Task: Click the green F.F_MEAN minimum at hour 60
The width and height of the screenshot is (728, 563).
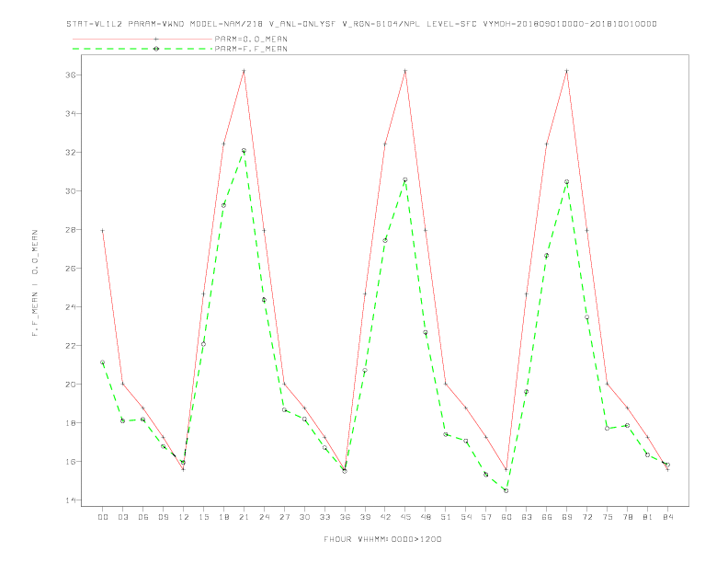Action: click(506, 490)
